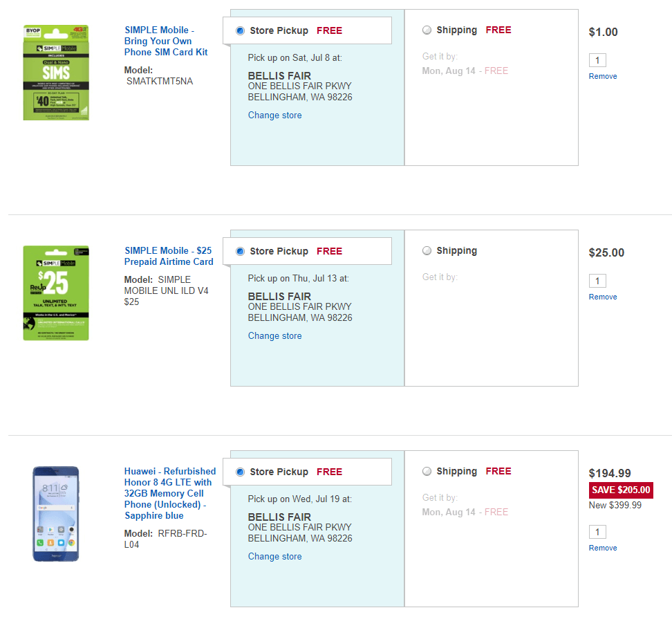Select Store Pickup for Huawei Honor 8
The height and width of the screenshot is (619, 672).
(x=240, y=472)
